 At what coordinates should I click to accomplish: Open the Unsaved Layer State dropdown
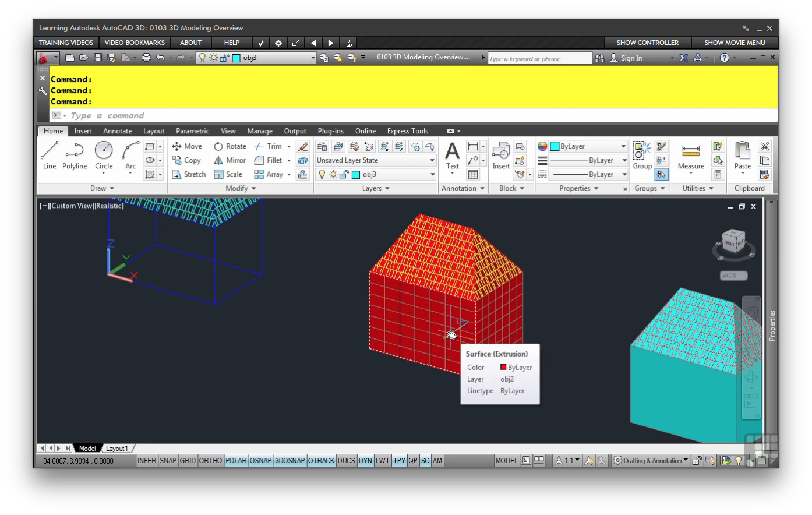coord(376,160)
